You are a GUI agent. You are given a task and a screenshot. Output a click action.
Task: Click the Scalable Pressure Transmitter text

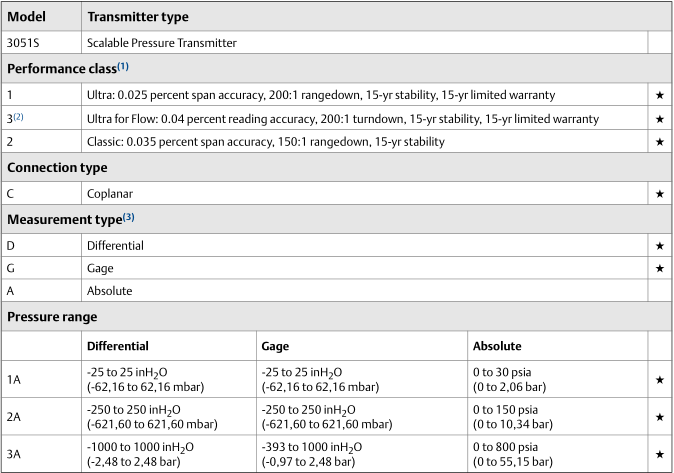(x=161, y=43)
